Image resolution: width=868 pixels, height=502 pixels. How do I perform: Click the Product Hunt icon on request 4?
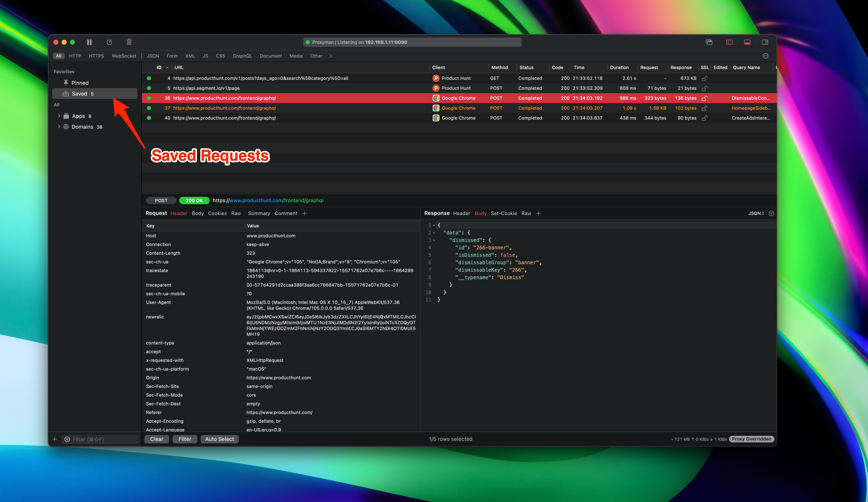[x=436, y=78]
